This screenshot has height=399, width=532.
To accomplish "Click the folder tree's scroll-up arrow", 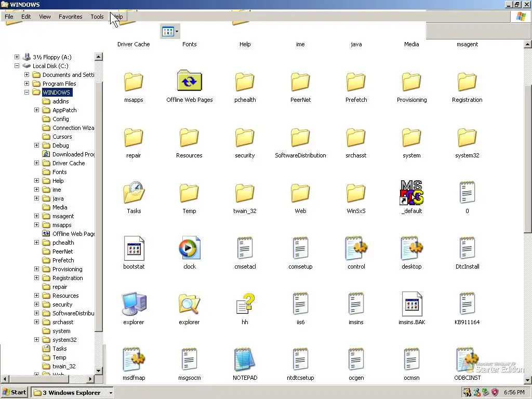I will click(98, 57).
